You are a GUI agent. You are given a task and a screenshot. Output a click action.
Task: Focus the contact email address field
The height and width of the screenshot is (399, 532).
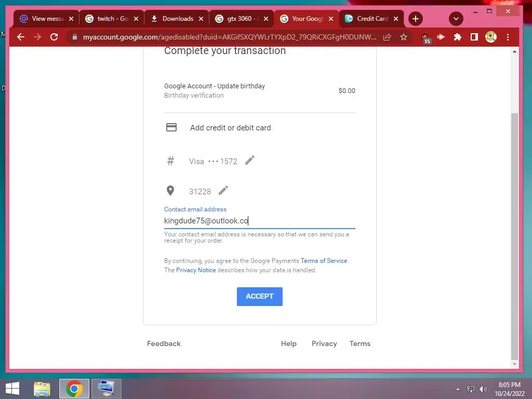point(260,221)
